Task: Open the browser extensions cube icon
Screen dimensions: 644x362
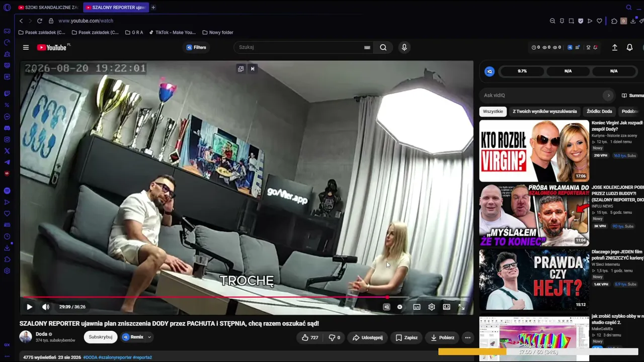Action: click(x=614, y=21)
